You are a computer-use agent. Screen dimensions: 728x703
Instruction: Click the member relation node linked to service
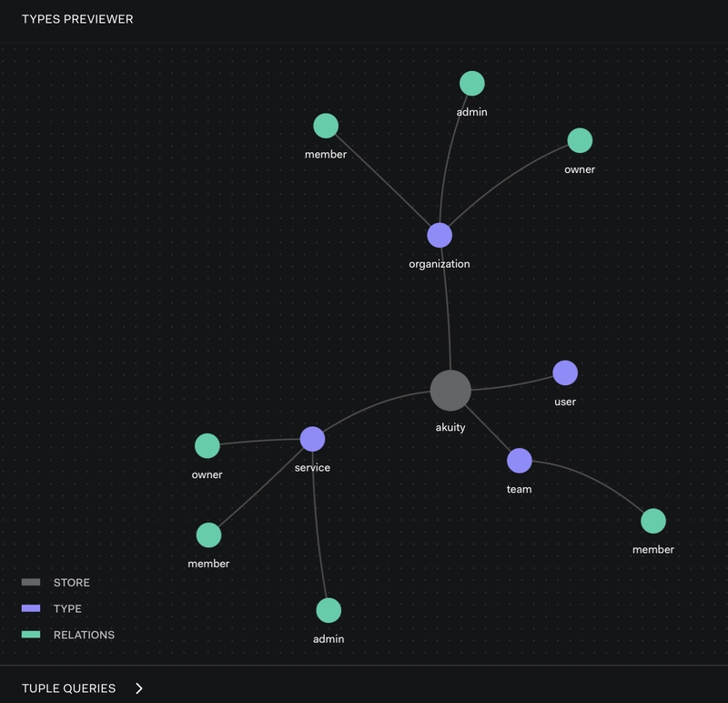(209, 535)
